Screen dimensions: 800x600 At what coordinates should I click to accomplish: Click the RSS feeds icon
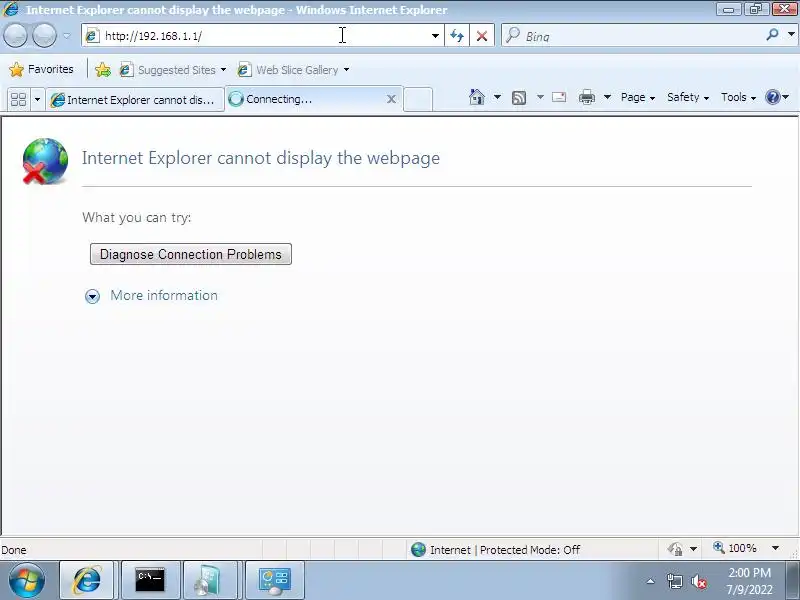click(519, 97)
